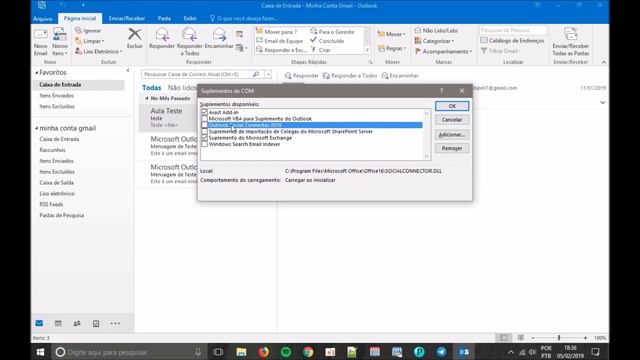Open Firefox from the taskbar
Viewport: 640px width, 360px height.
pyautogui.click(x=263, y=352)
